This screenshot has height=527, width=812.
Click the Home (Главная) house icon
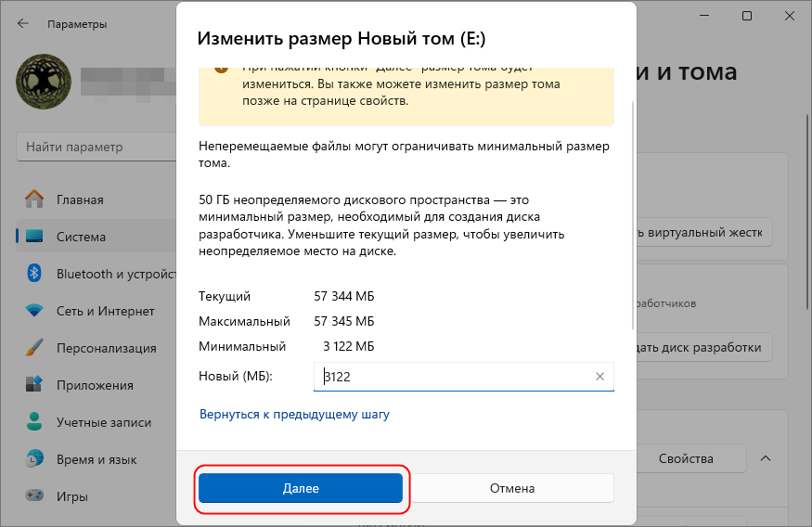(x=34, y=199)
